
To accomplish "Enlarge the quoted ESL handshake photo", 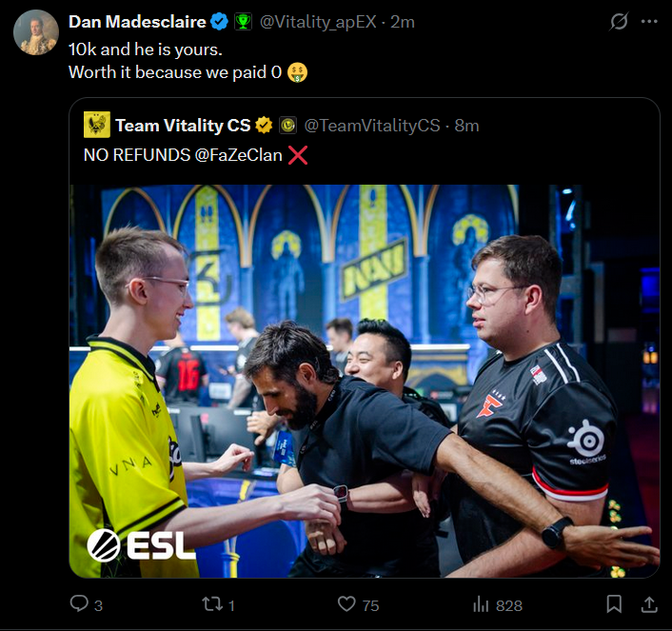I will 365,381.
